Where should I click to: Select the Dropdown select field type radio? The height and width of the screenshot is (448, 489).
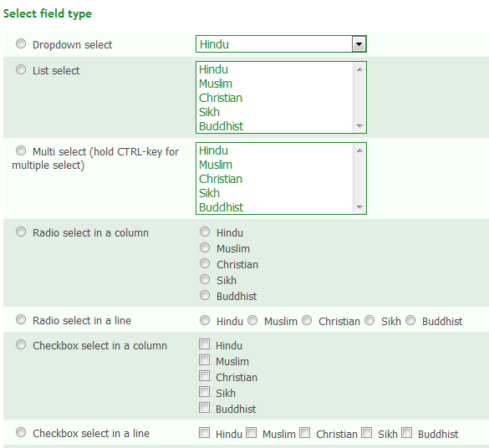(x=21, y=43)
